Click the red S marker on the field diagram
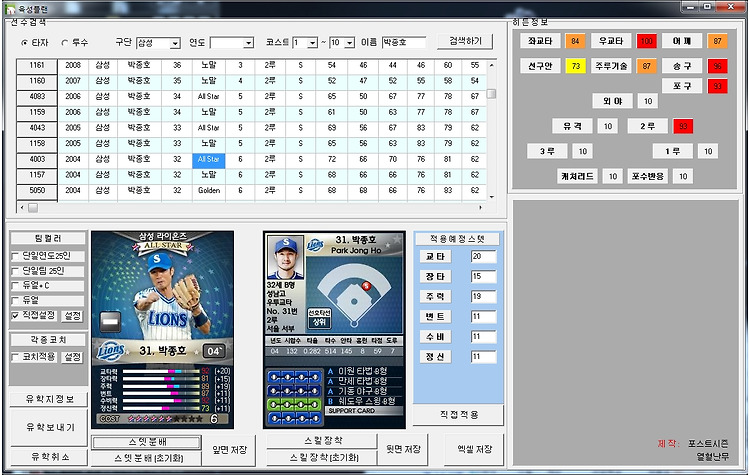Image resolution: width=750 pixels, height=475 pixels. (x=366, y=286)
